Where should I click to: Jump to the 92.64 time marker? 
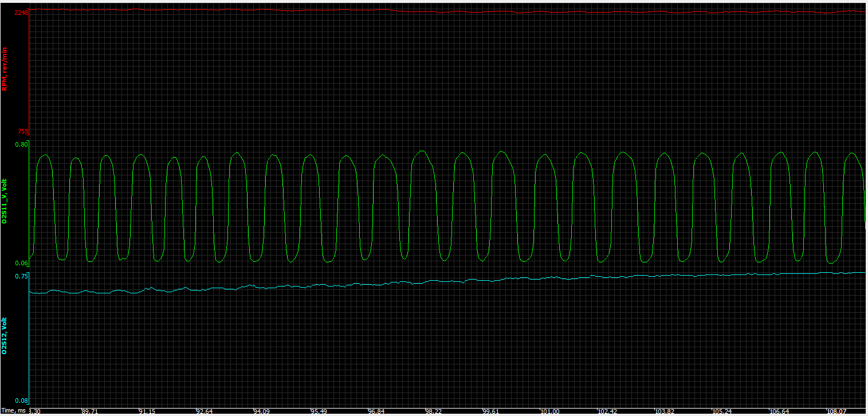tap(204, 411)
